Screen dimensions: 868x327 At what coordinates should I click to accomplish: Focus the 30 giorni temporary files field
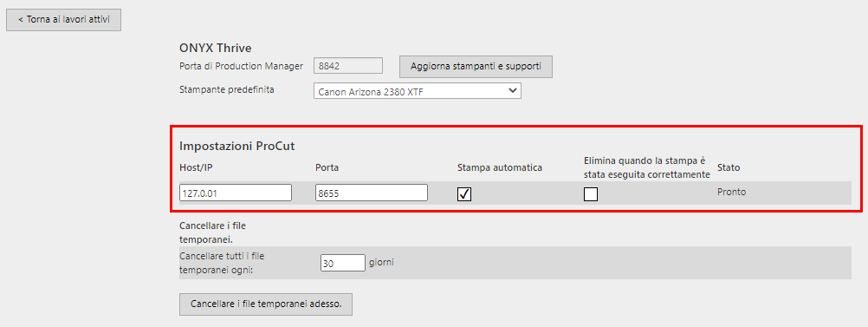point(343,263)
